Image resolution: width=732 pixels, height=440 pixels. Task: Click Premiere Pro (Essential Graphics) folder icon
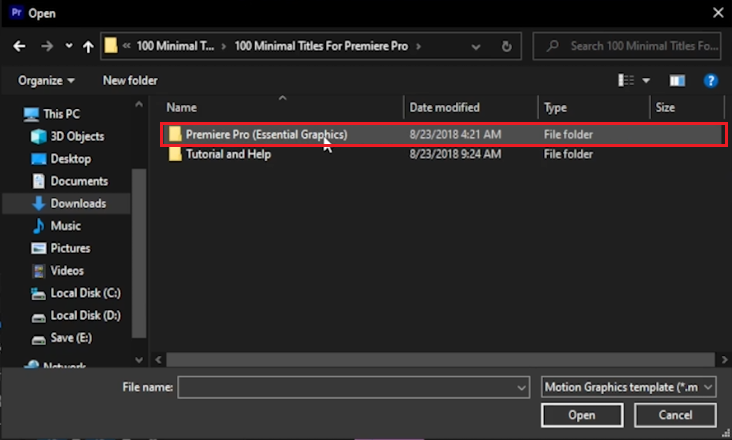click(175, 134)
